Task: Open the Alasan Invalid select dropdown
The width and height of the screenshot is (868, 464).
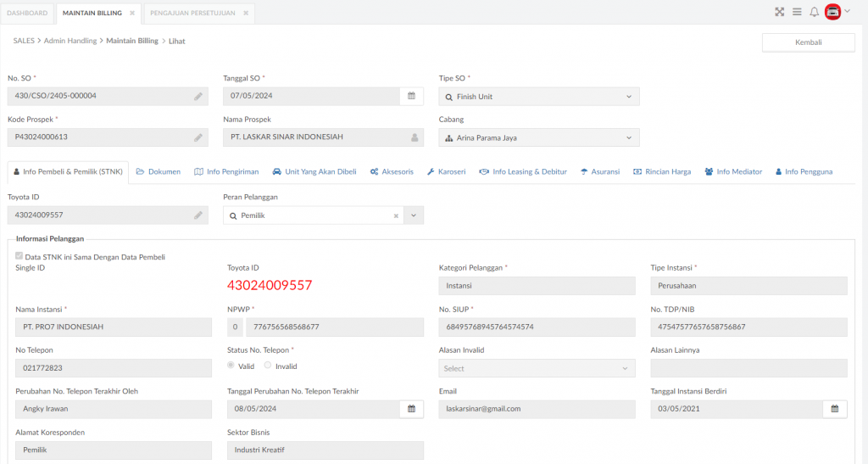Action: (x=537, y=368)
